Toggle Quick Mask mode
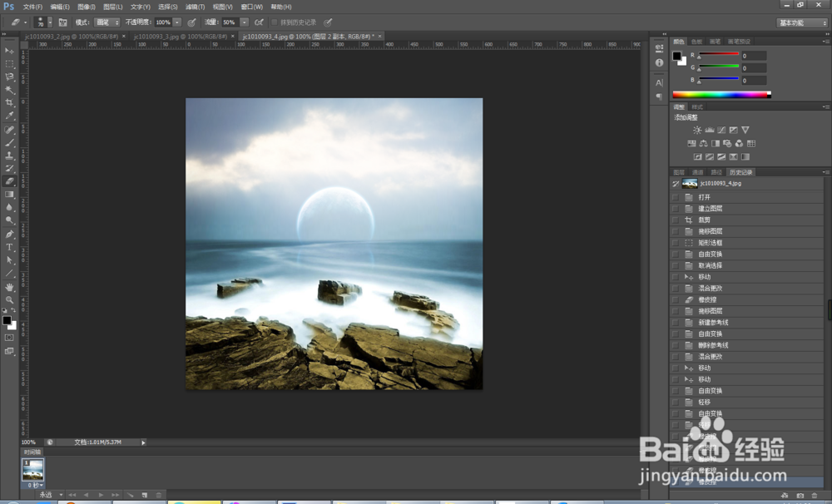Image resolution: width=832 pixels, height=504 pixels. pyautogui.click(x=9, y=338)
